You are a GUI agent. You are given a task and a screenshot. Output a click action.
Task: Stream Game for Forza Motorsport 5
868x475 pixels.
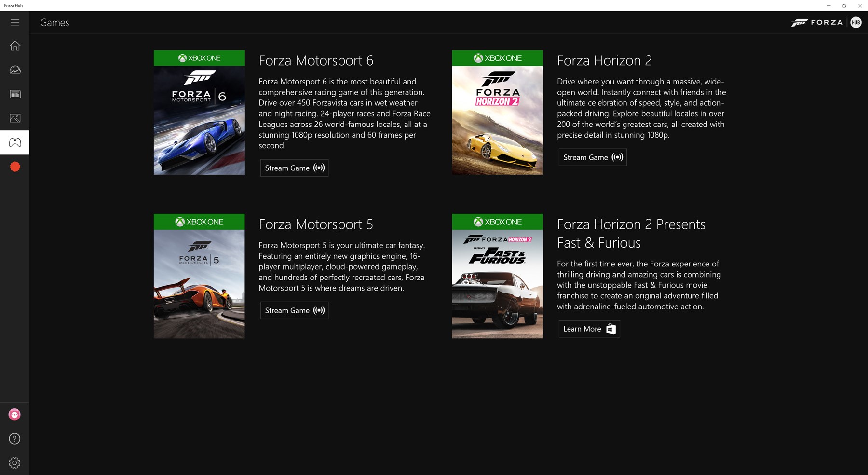[294, 310]
